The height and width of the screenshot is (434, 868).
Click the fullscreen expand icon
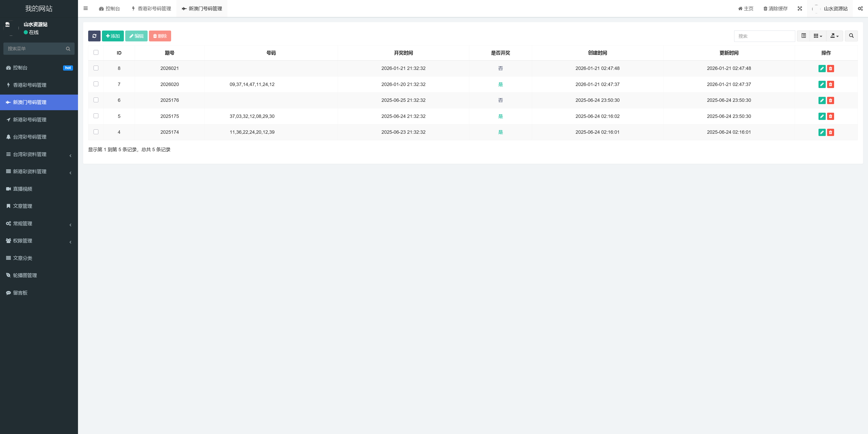tap(800, 8)
